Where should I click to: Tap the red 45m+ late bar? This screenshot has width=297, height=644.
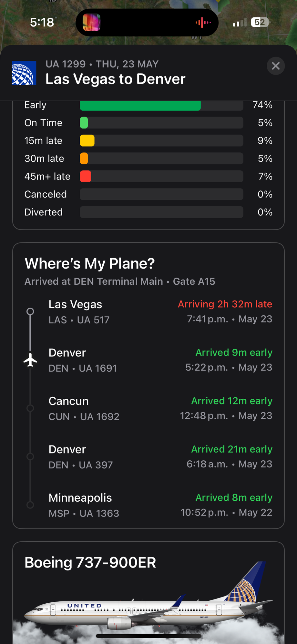coord(86,177)
